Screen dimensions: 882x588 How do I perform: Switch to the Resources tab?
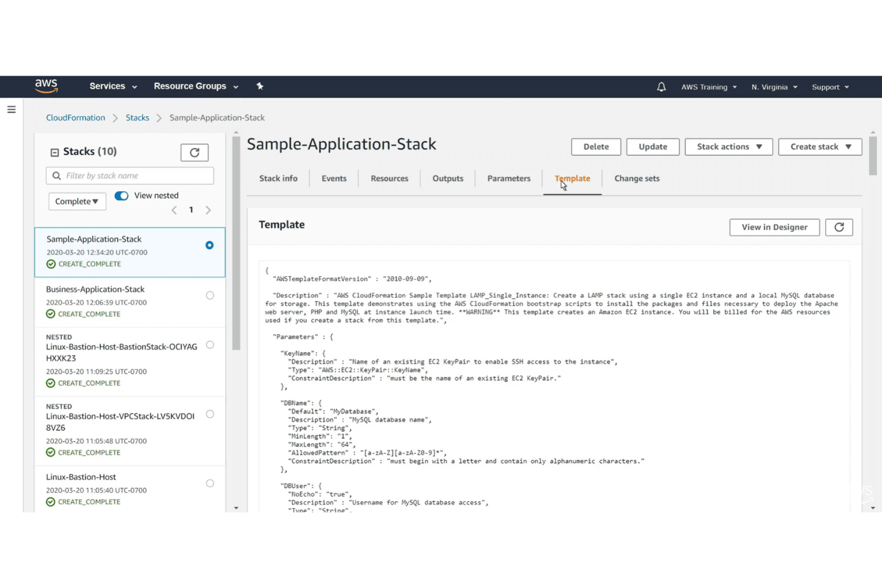coord(389,178)
